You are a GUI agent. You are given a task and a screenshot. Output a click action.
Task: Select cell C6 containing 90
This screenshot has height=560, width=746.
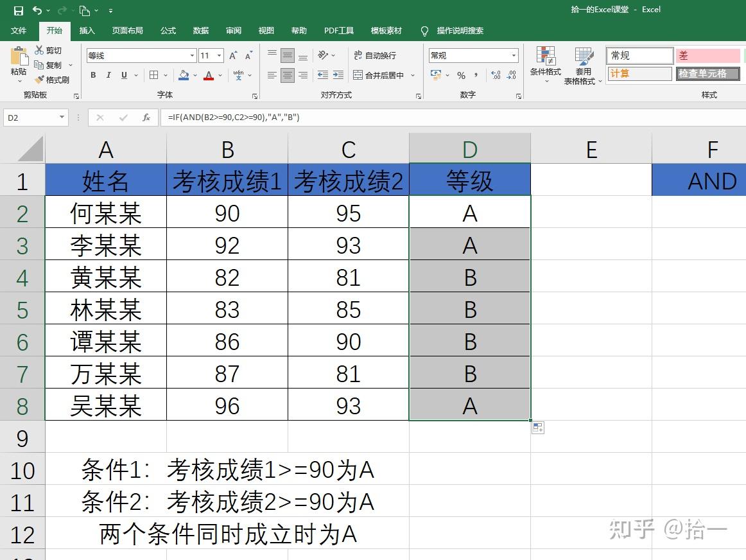(348, 341)
